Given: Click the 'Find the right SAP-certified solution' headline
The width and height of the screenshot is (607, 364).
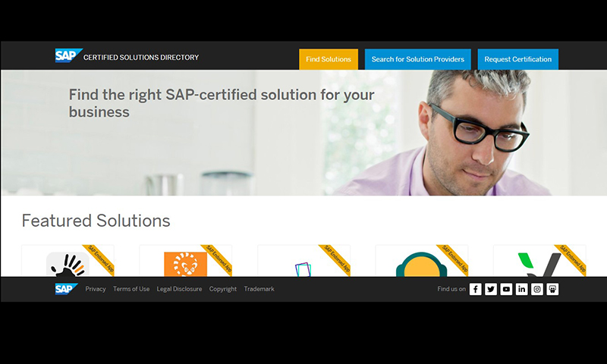Looking at the screenshot, I should coord(222,103).
